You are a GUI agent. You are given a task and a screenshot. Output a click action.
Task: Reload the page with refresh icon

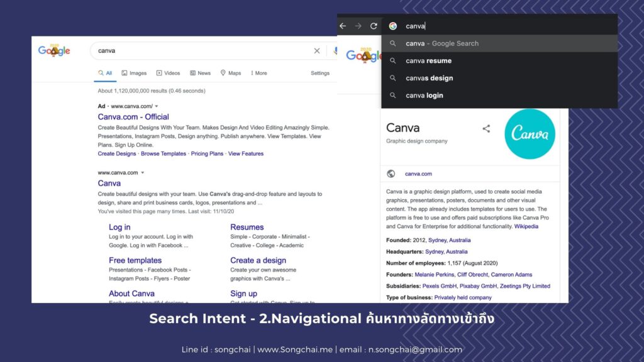[374, 26]
